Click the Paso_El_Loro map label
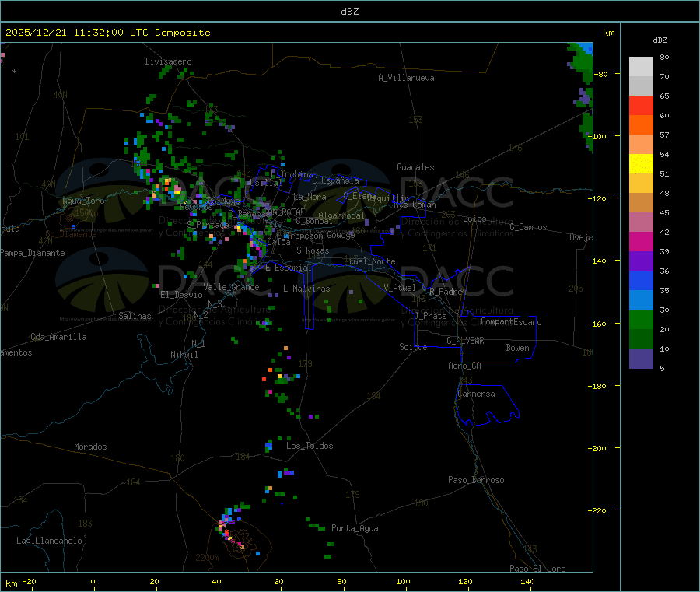700x592 pixels. [538, 569]
